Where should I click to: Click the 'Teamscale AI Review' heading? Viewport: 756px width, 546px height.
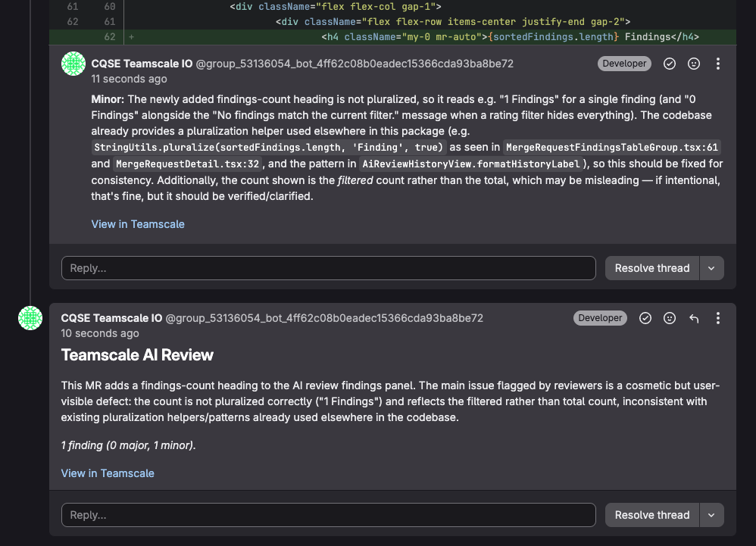(137, 354)
